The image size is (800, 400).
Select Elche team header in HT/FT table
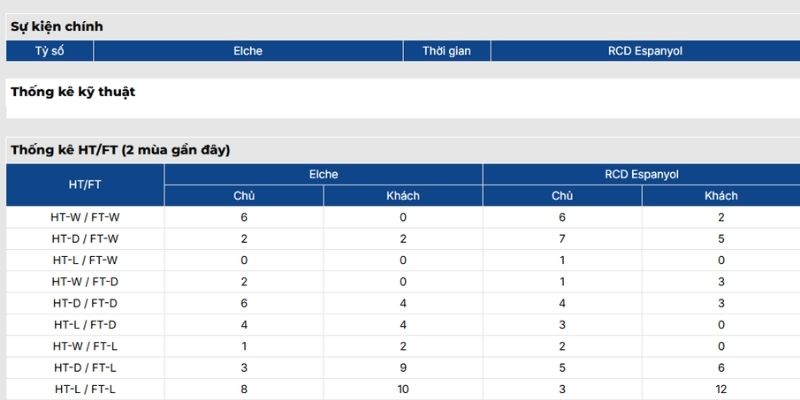click(x=323, y=174)
